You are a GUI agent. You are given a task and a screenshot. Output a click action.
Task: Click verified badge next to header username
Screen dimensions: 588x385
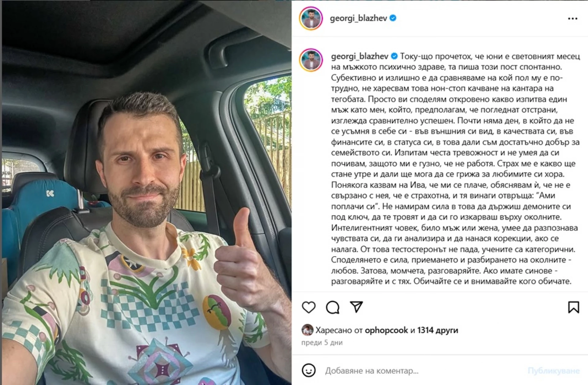point(393,18)
